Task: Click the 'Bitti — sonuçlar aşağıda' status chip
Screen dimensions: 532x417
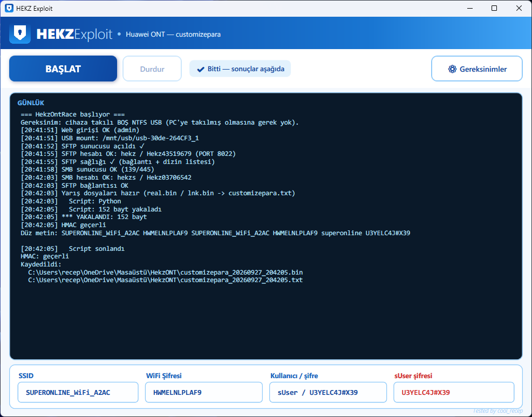Action: click(240, 69)
